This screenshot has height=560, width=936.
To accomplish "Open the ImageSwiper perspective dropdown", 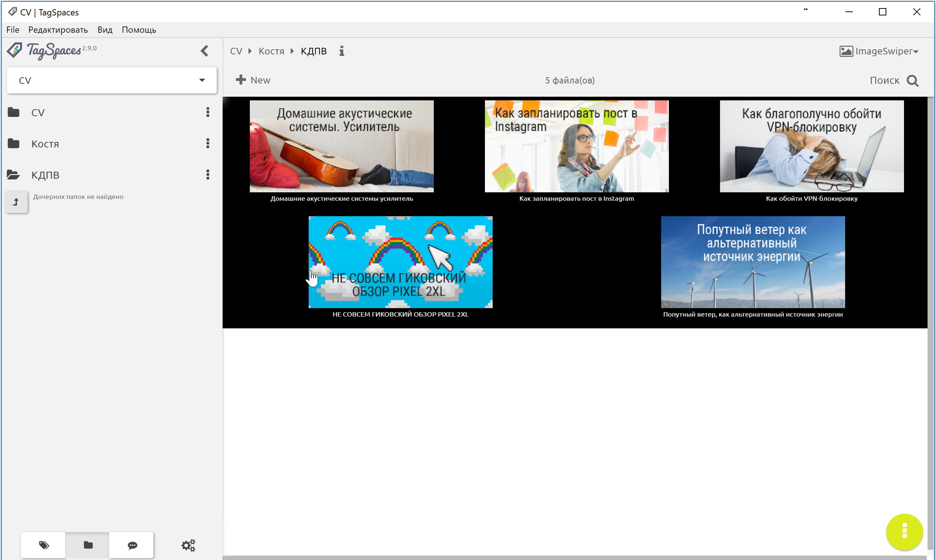I will 879,51.
